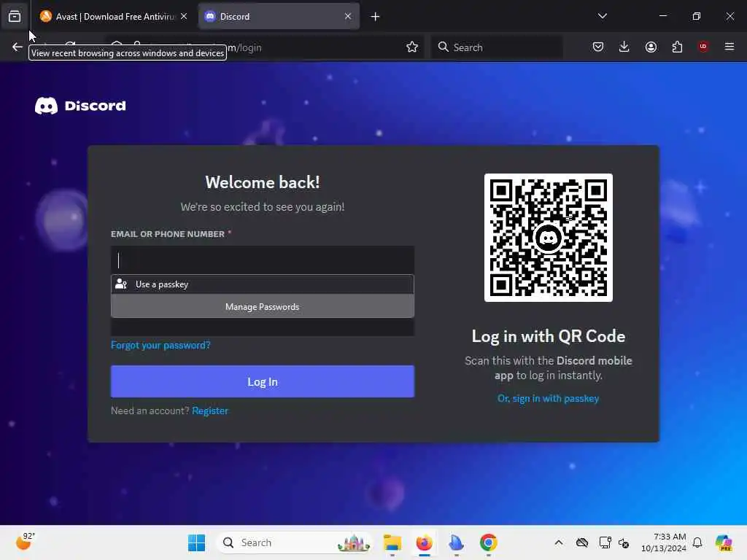This screenshot has height=560, width=747.
Task: Minimize the Firefox window
Action: (662, 16)
